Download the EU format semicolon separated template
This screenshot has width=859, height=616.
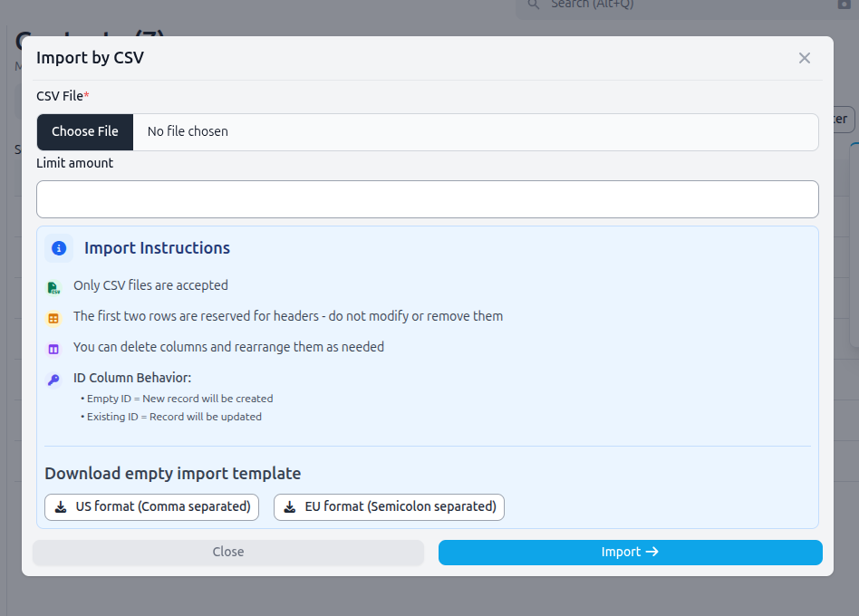pyautogui.click(x=389, y=506)
